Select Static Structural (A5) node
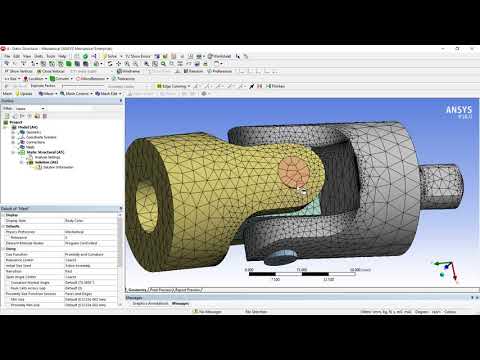The width and height of the screenshot is (480, 360). point(45,152)
